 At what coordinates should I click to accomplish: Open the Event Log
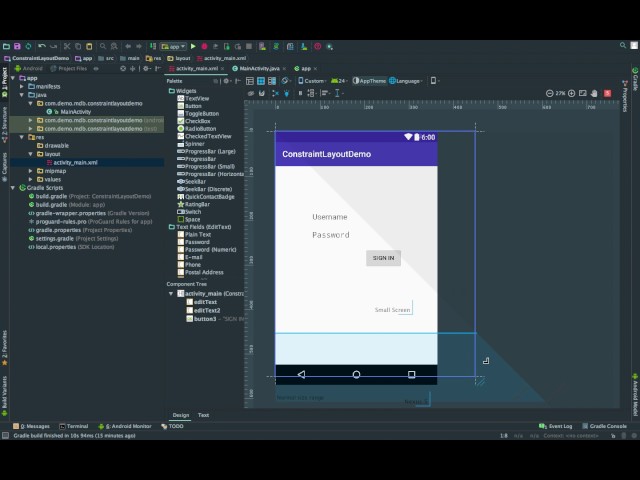pos(556,426)
